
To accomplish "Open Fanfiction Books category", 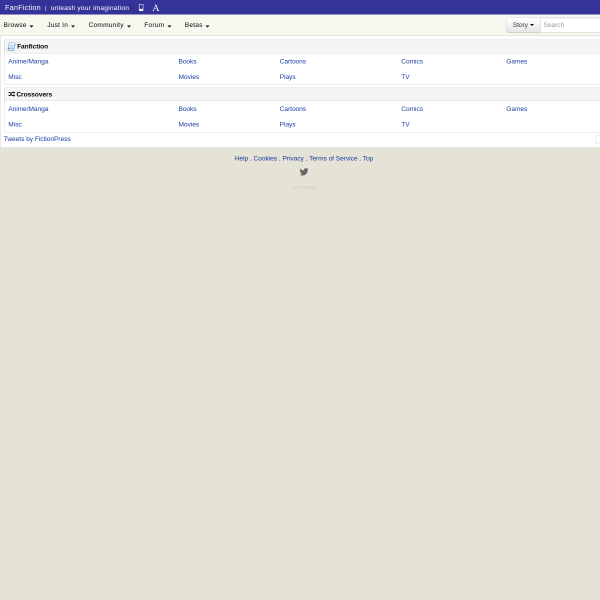I will tap(188, 62).
